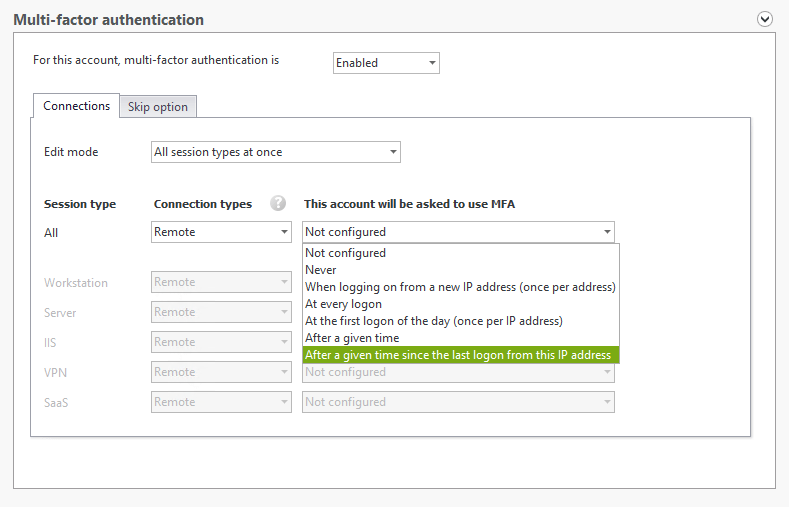Open the Enabled multi-factor authentication dropdown

coord(386,63)
